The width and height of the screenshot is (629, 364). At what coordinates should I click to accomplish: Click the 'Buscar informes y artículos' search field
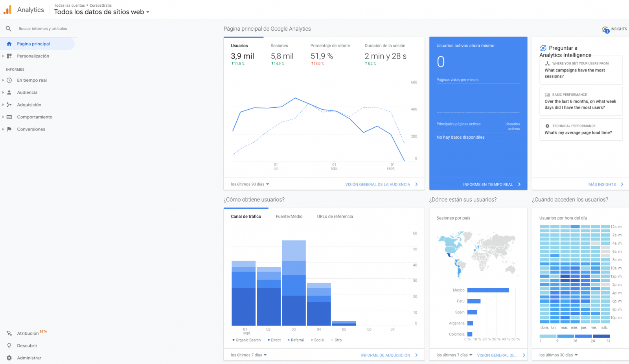pos(43,28)
